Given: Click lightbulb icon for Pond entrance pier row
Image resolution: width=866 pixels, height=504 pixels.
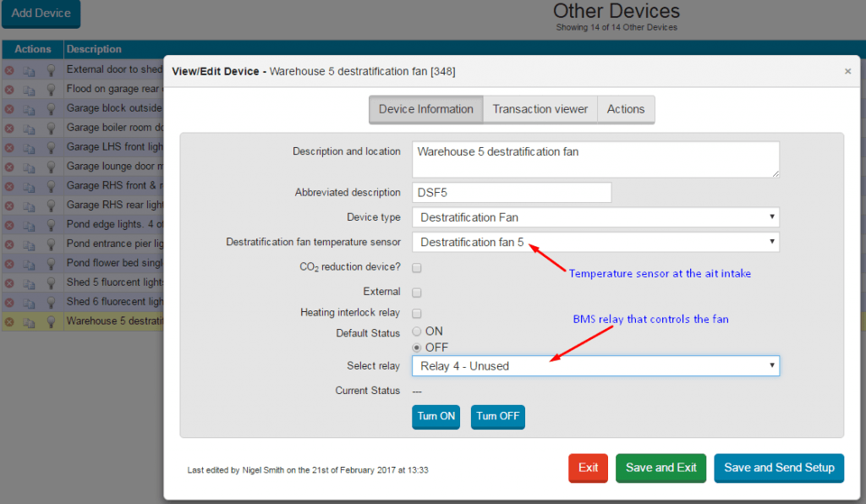Looking at the screenshot, I should (x=50, y=244).
